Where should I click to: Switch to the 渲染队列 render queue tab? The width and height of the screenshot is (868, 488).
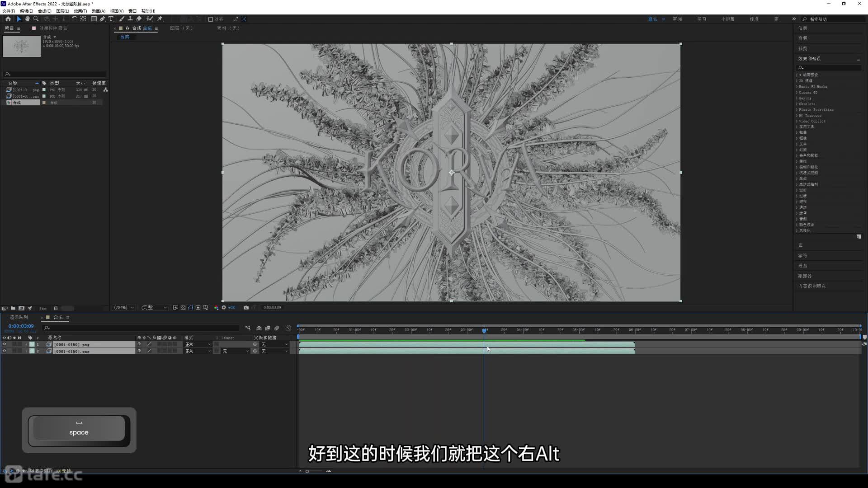point(19,317)
